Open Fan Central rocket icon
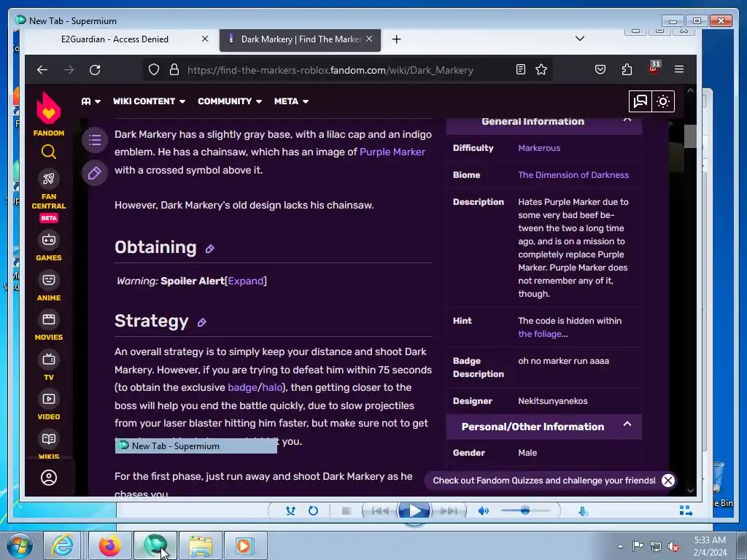Image resolution: width=747 pixels, height=560 pixels. point(49,179)
